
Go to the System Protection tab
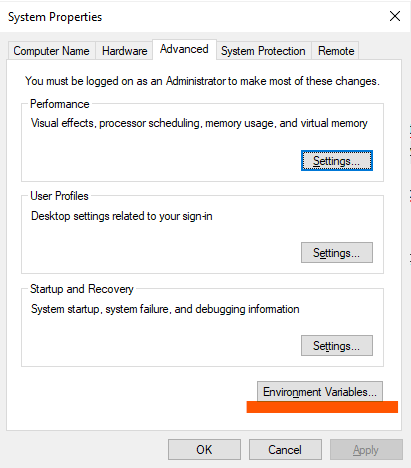[x=263, y=51]
